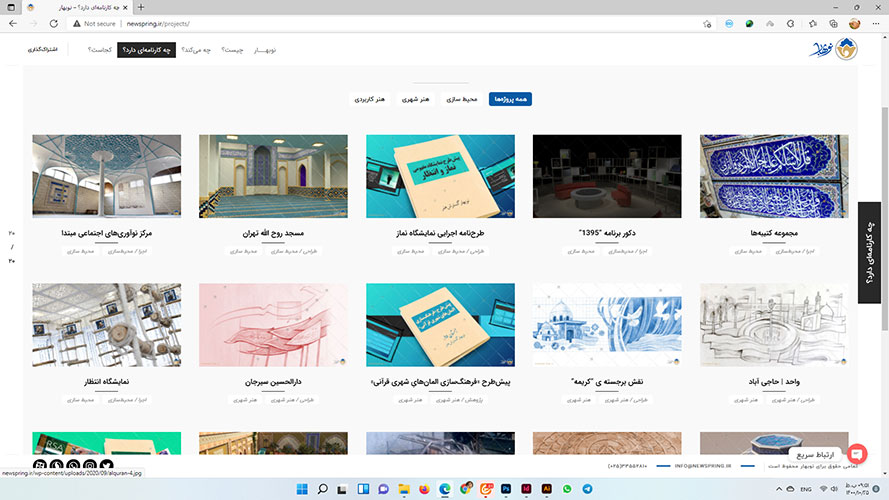Open taskbar search magnifier

coord(323,489)
